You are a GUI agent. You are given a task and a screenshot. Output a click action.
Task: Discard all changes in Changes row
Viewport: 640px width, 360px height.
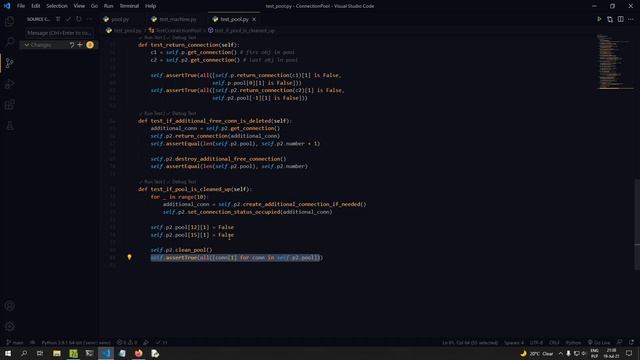pos(72,45)
